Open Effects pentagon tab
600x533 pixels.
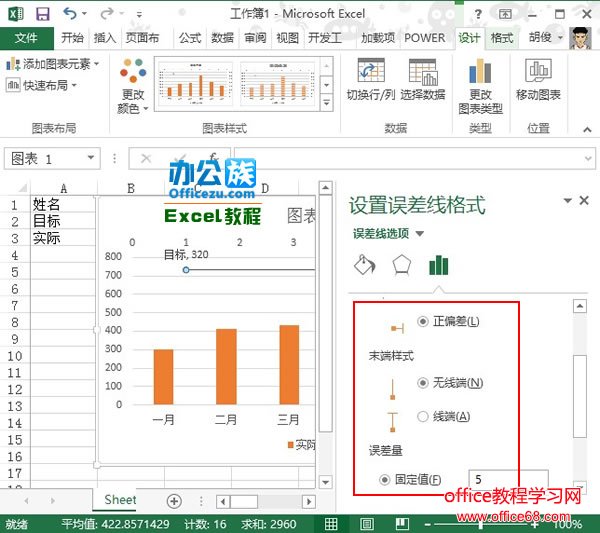pos(402,265)
